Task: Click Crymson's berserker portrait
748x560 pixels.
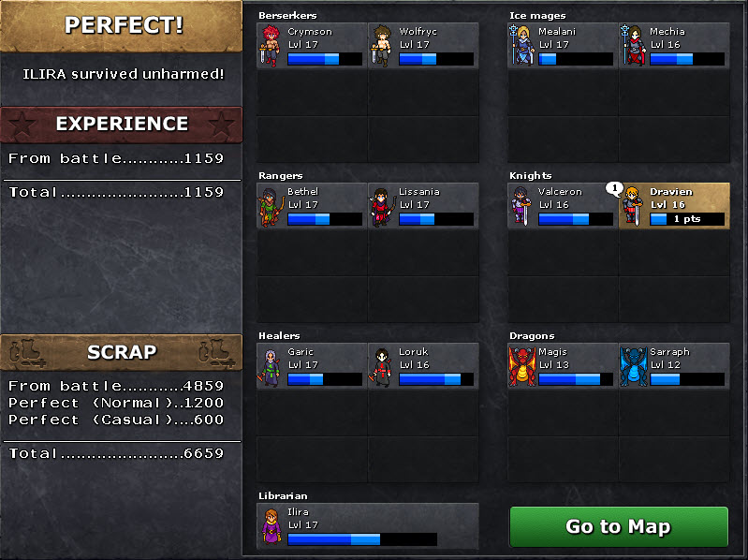Action: [x=270, y=46]
